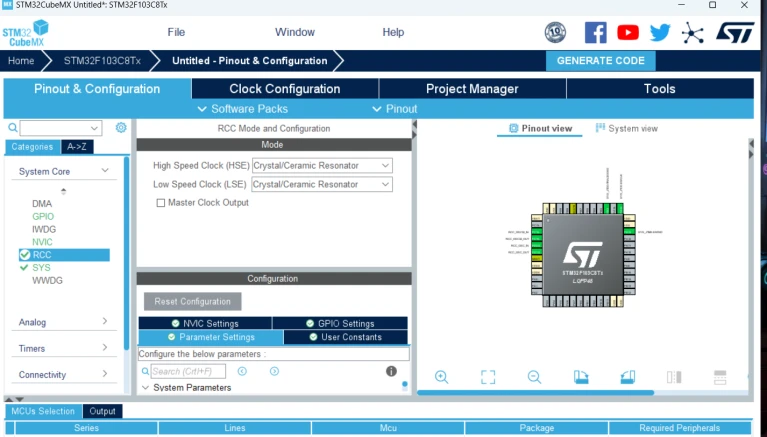Click the peripheral search magnifier icon
The height and width of the screenshot is (437, 767).
click(x=13, y=128)
